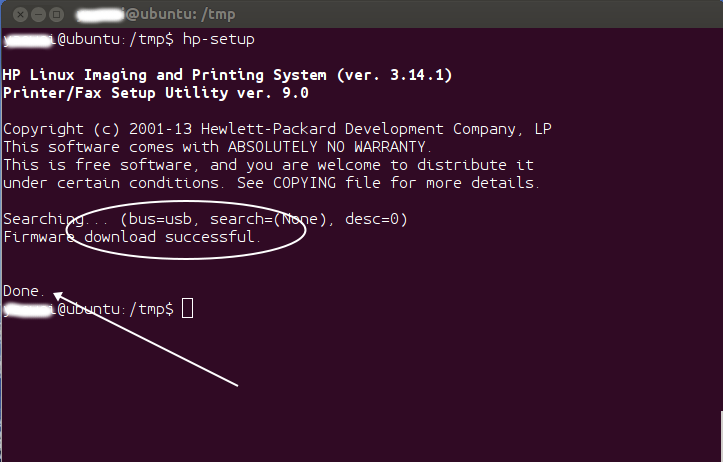Click the "Firmware download successful." message
Screen dimensions: 723x462
[132, 237]
